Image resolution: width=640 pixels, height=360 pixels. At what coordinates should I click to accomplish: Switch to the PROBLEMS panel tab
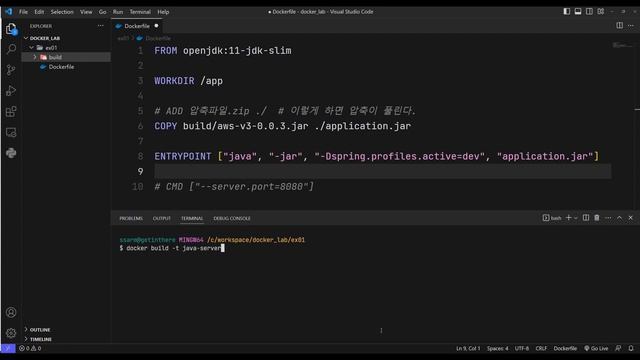click(131, 218)
